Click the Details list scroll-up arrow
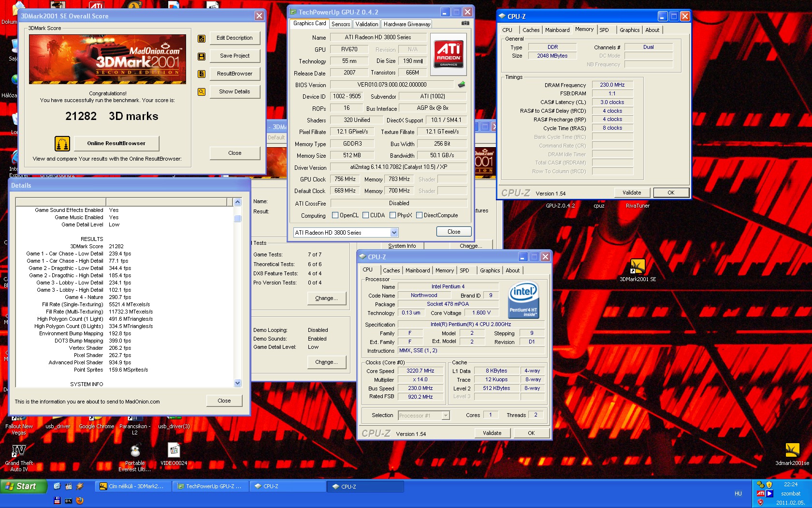 coord(237,202)
